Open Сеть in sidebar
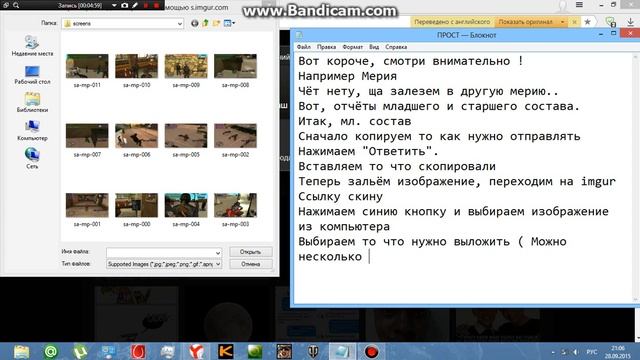This screenshot has width=640, height=360. click(32, 158)
